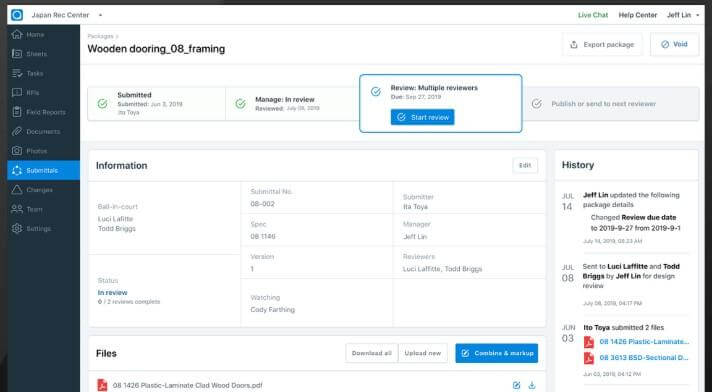Open the Settings gear icon
712x392 pixels.
pyautogui.click(x=17, y=228)
